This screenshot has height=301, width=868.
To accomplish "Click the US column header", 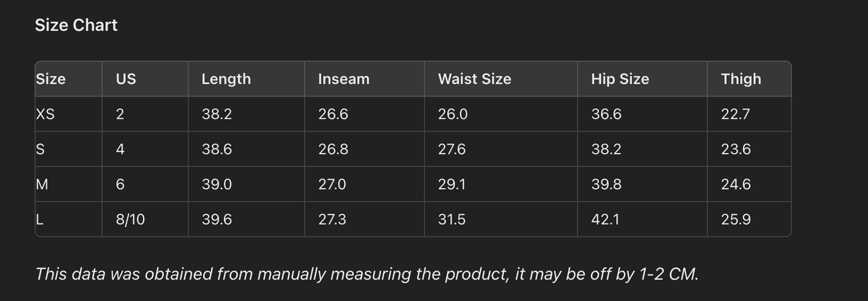I will [x=126, y=79].
